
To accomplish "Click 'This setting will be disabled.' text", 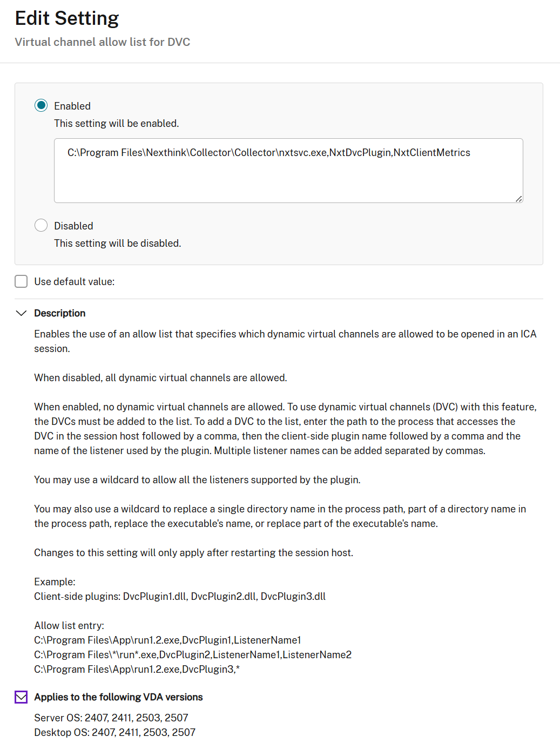I will point(117,244).
